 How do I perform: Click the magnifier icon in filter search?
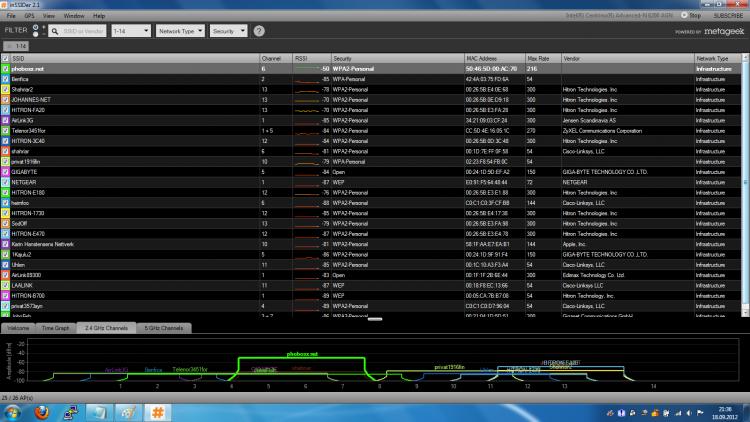pos(55,31)
